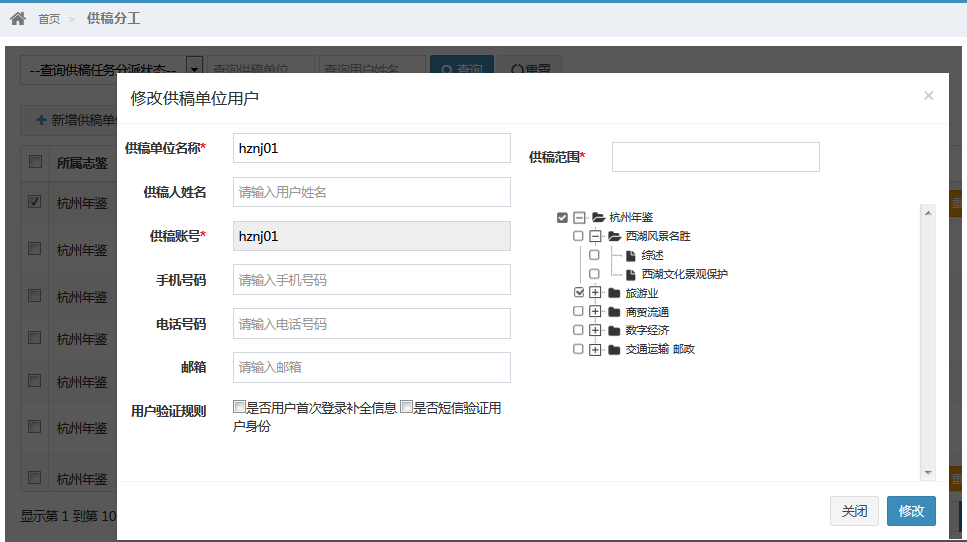Close the dialog with the X icon

pyautogui.click(x=928, y=96)
